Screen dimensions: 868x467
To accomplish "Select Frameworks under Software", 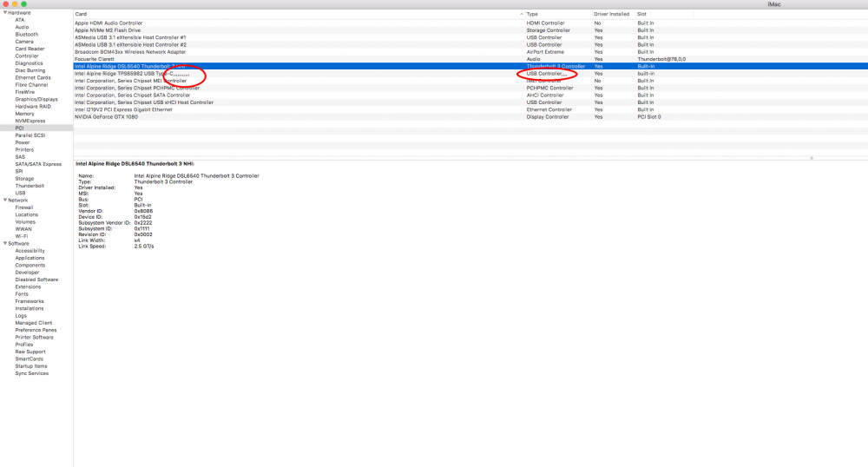I will (x=30, y=301).
